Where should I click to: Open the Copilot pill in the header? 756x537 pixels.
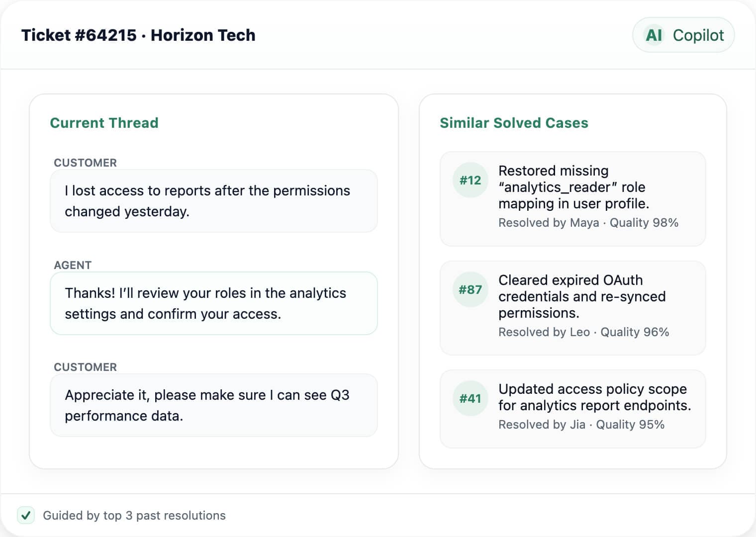(683, 35)
